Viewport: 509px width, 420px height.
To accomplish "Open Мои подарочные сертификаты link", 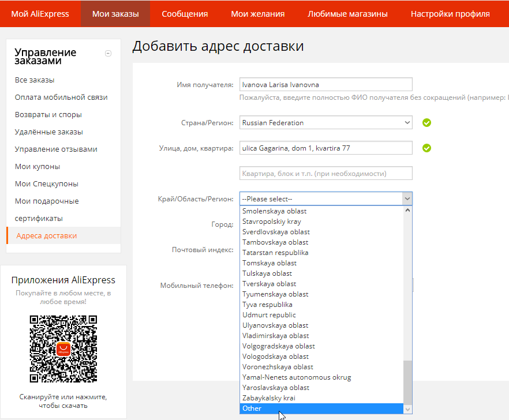I will pos(47,209).
